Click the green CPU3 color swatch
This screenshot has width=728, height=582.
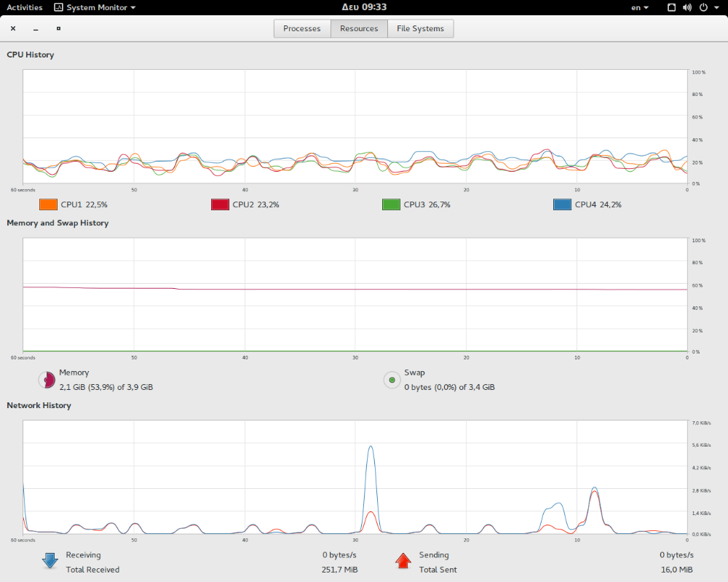pos(392,204)
